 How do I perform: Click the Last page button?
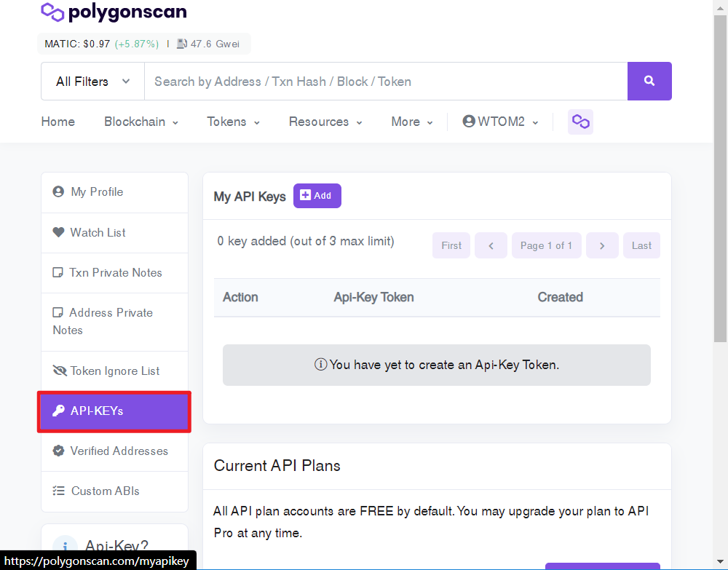[641, 245]
